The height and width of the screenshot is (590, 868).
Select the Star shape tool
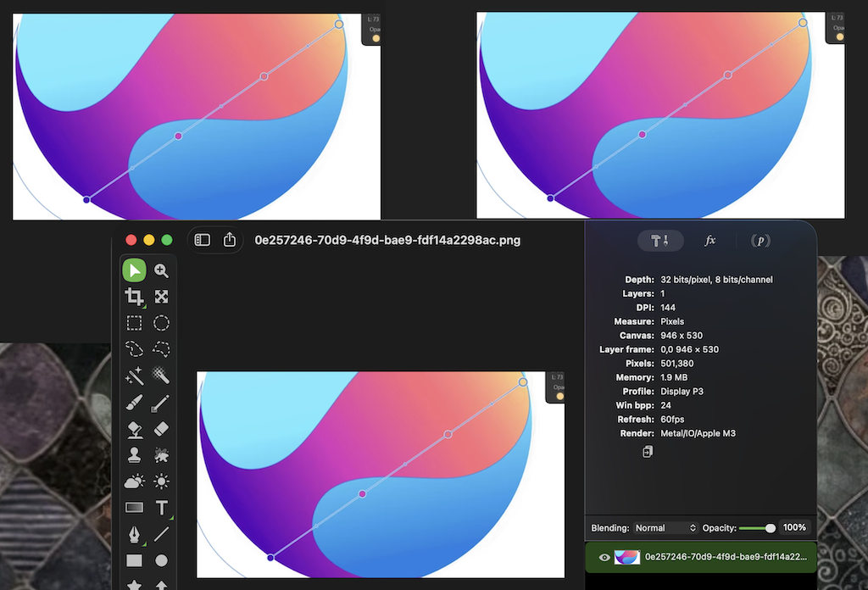pyautogui.click(x=134, y=585)
